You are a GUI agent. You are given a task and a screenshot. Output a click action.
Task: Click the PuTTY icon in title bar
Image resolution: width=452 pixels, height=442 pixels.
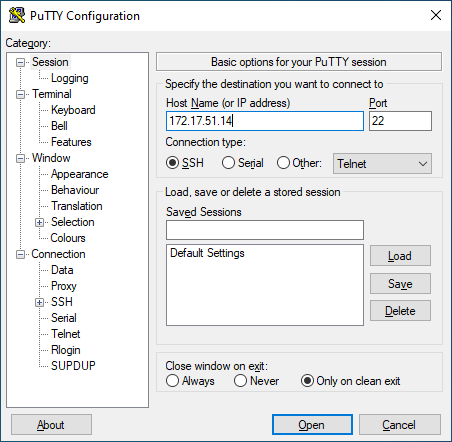16,15
